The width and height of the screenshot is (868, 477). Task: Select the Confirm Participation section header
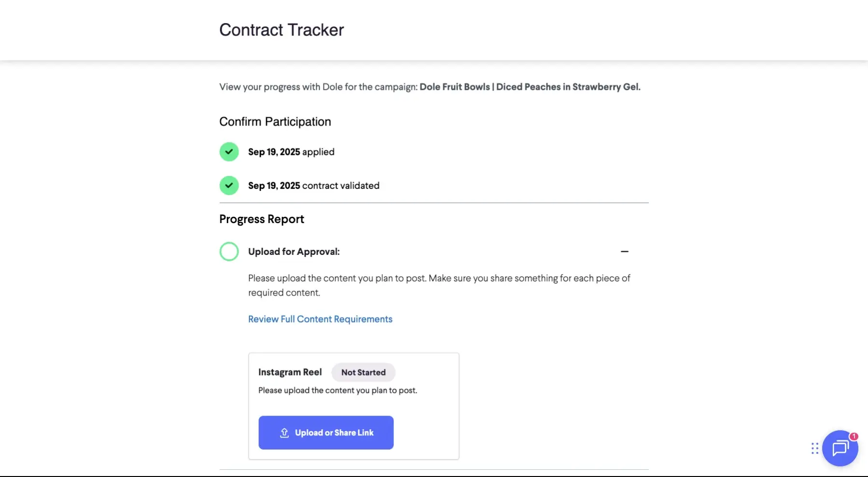[x=275, y=122]
